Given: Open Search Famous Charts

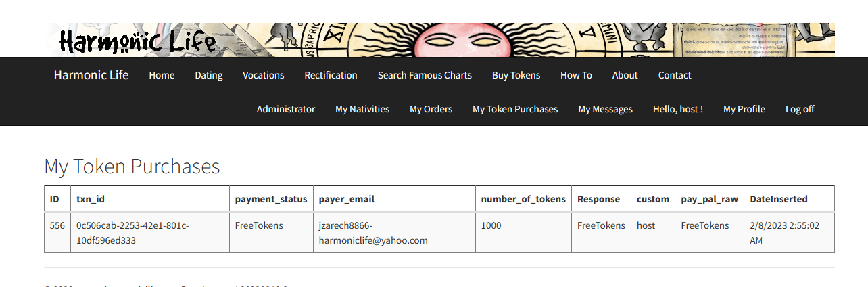Looking at the screenshot, I should pos(425,75).
